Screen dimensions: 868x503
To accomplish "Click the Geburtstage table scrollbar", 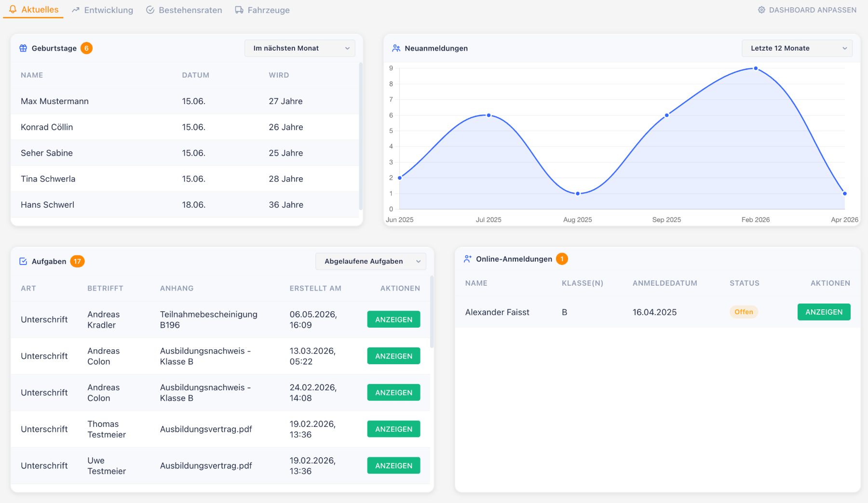I will click(361, 136).
